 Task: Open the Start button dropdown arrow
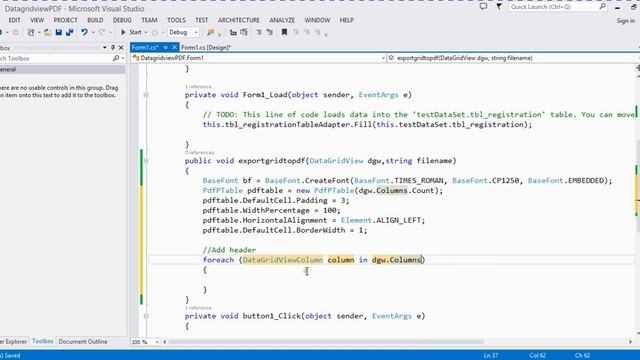point(146,32)
